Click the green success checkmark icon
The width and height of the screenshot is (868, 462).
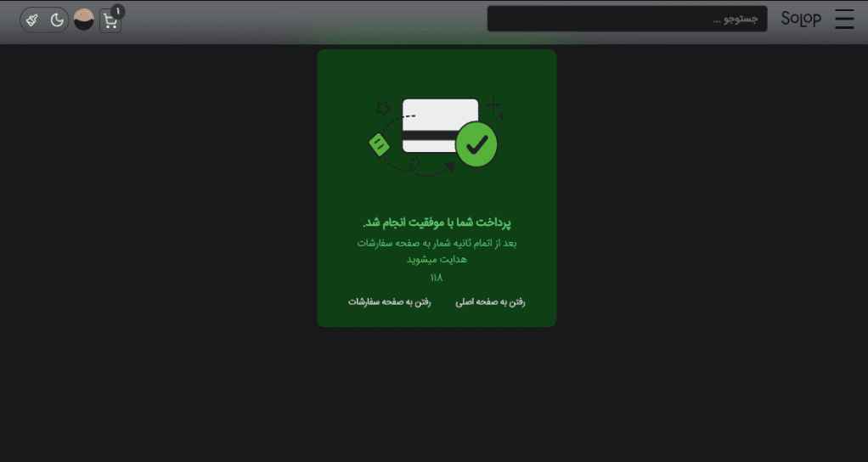[476, 144]
